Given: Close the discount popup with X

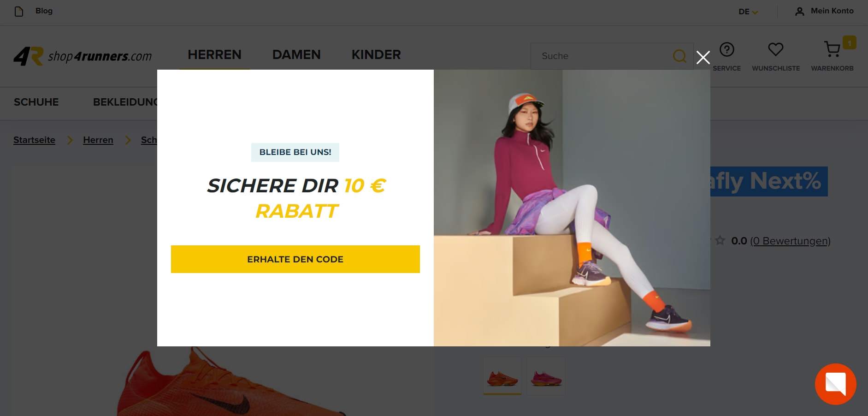Looking at the screenshot, I should pos(703,58).
